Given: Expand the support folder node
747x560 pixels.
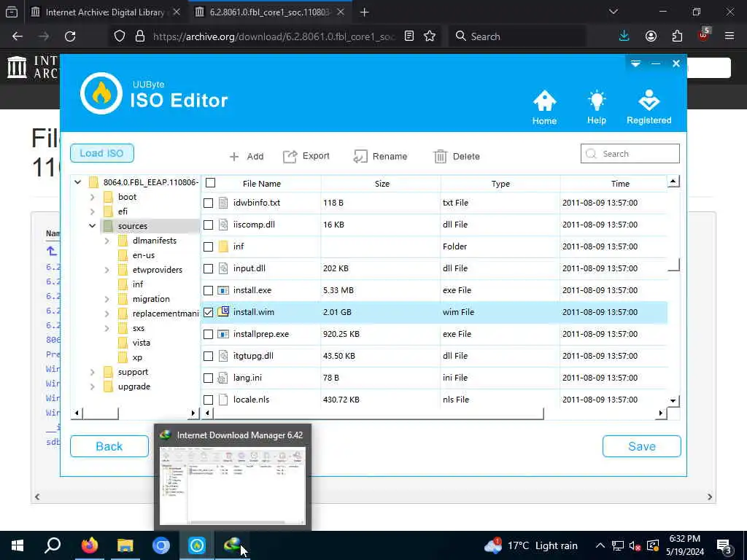Looking at the screenshot, I should pyautogui.click(x=93, y=372).
